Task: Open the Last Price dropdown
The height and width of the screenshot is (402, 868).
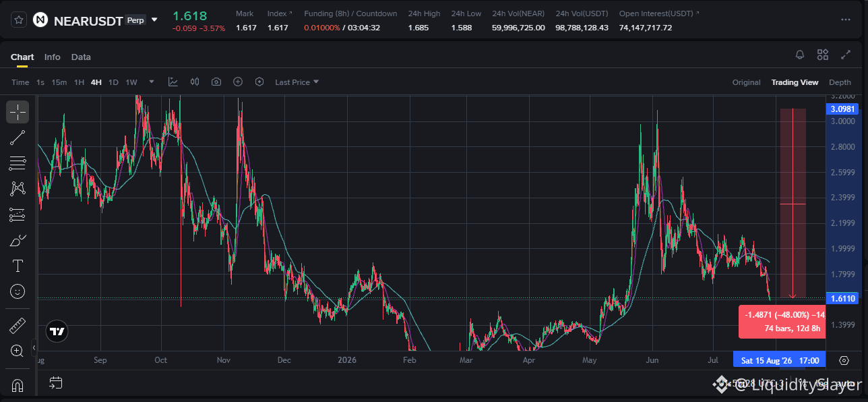Action: click(297, 82)
